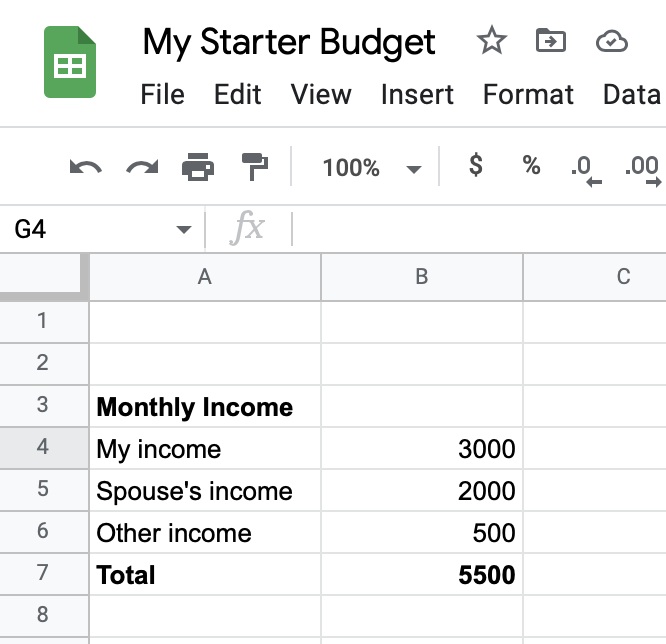Decrease decimal places
Viewport: 666px width, 644px height.
pyautogui.click(x=586, y=170)
